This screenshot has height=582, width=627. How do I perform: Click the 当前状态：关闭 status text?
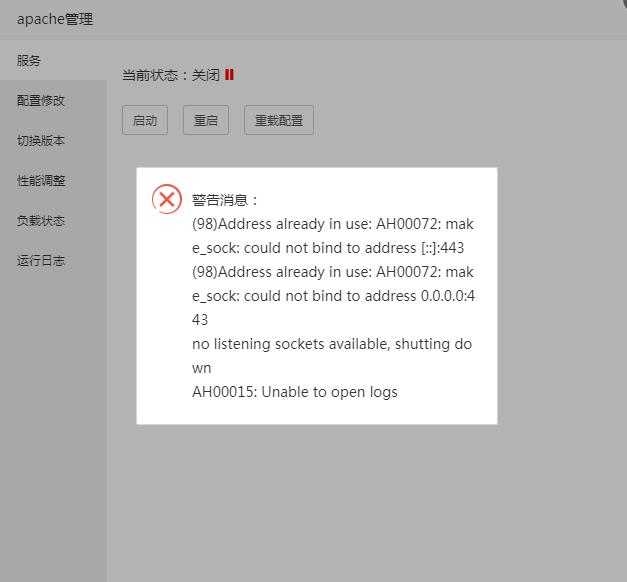[x=171, y=75]
